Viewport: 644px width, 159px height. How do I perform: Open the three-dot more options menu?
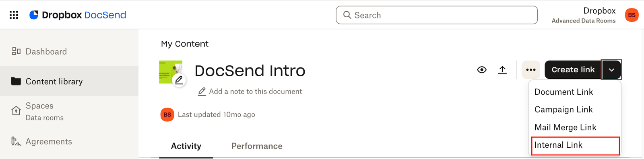531,70
